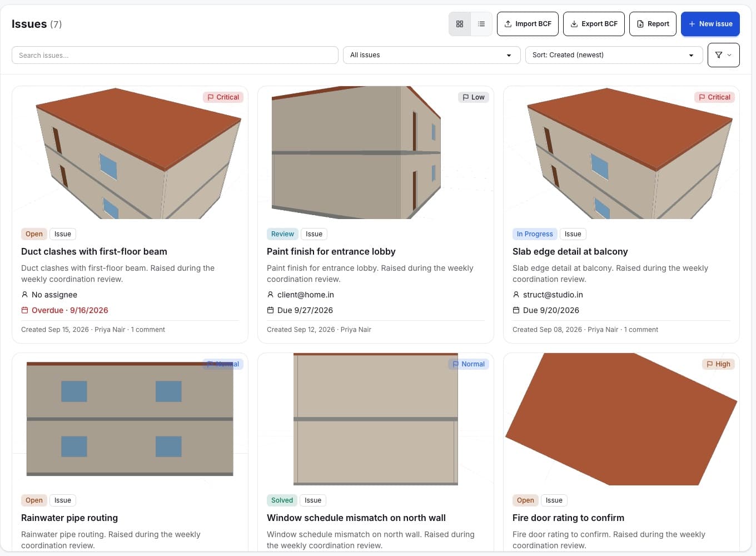Click the Low priority flag badge
756x556 pixels.
click(474, 97)
